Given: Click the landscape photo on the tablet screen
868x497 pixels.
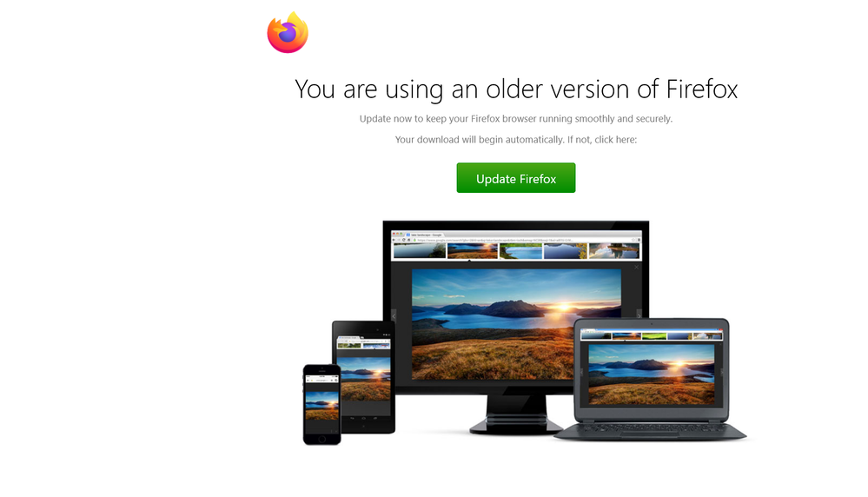Looking at the screenshot, I should point(364,379).
